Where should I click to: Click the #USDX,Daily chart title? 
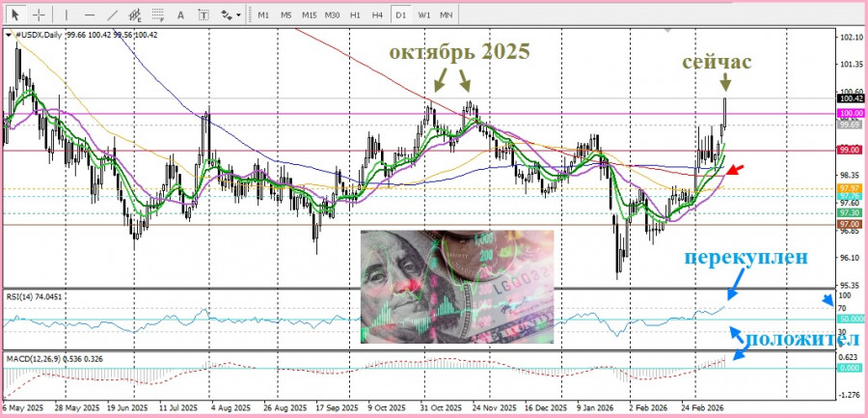tap(40, 35)
